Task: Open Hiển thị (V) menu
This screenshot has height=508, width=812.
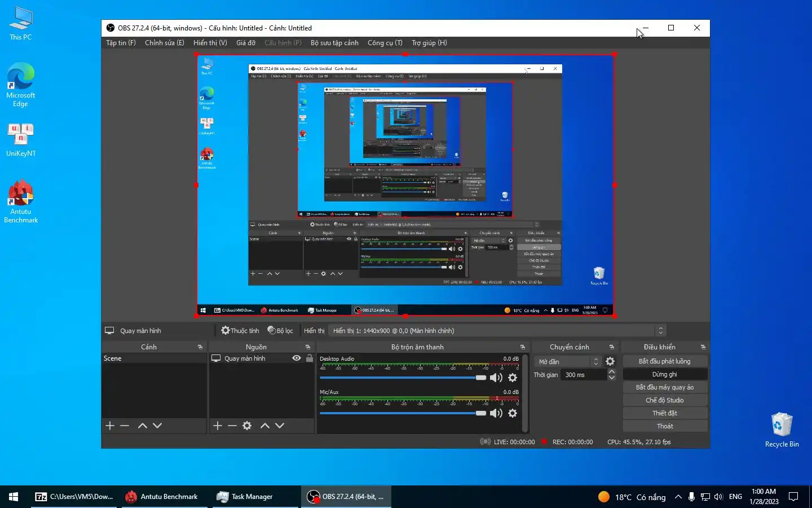Action: [x=210, y=43]
